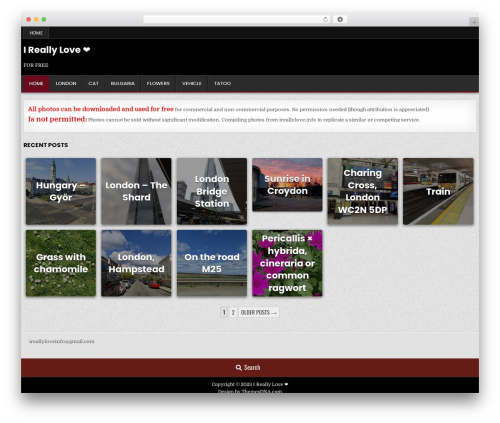This screenshot has width=500, height=423.
Task: Click the RECENT POSTS heading
Action: click(x=46, y=145)
